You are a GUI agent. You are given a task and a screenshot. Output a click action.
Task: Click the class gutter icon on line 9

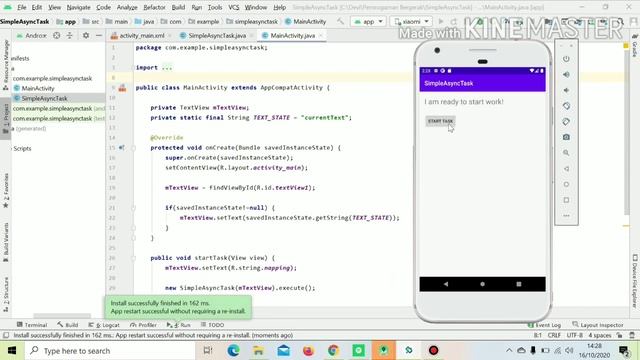122,88
